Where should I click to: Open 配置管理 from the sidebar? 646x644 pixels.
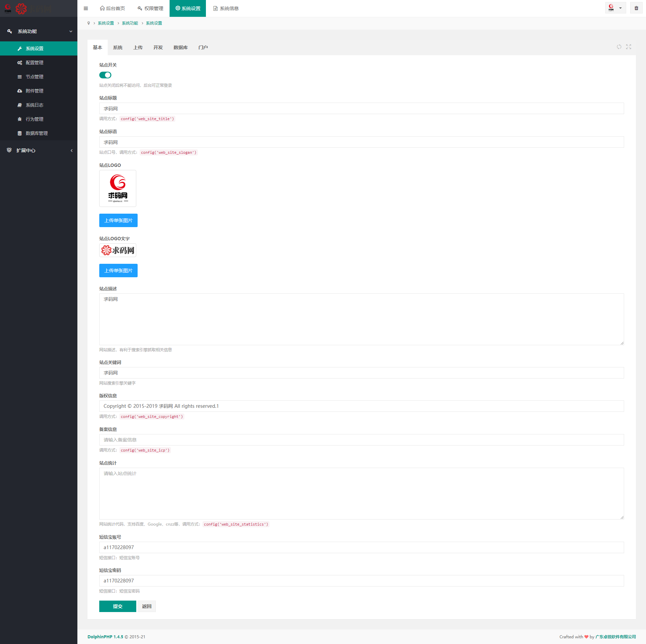35,63
